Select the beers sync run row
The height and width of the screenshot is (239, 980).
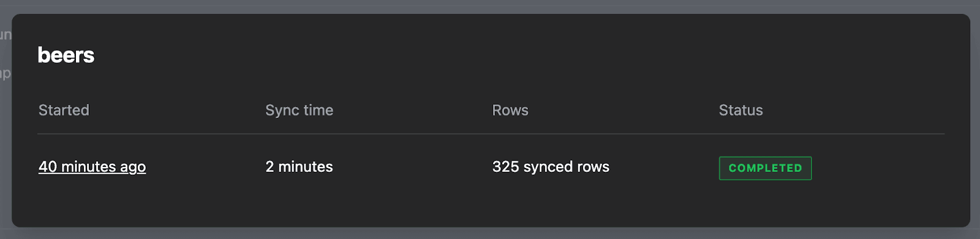[x=491, y=167]
